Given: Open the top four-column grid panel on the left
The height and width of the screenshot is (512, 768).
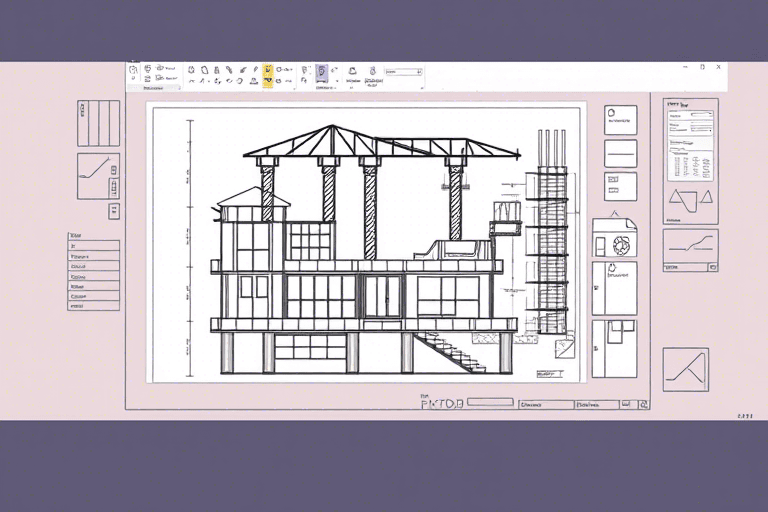Looking at the screenshot, I should coord(98,123).
